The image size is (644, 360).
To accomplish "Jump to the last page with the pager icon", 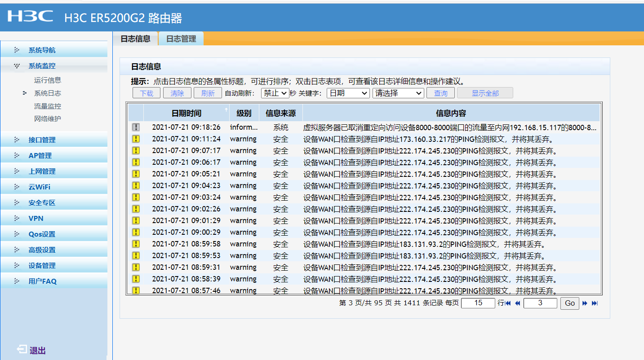I will point(595,303).
